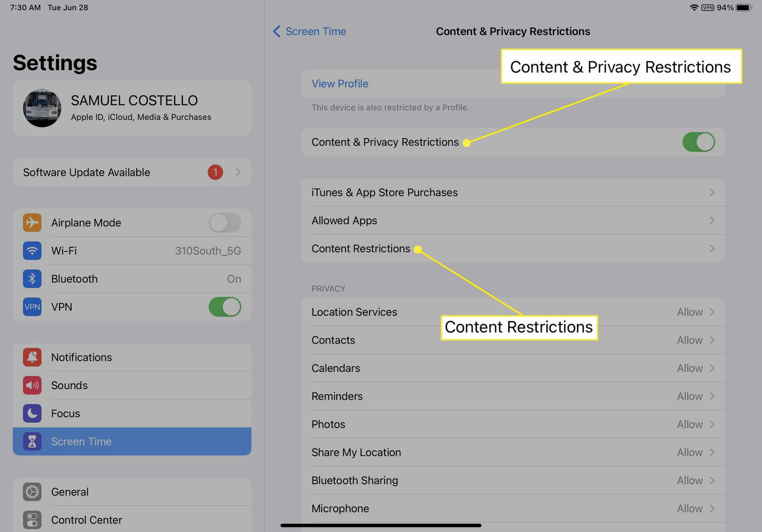Go back to Screen Time
Screen dimensions: 762x532
[x=309, y=31]
